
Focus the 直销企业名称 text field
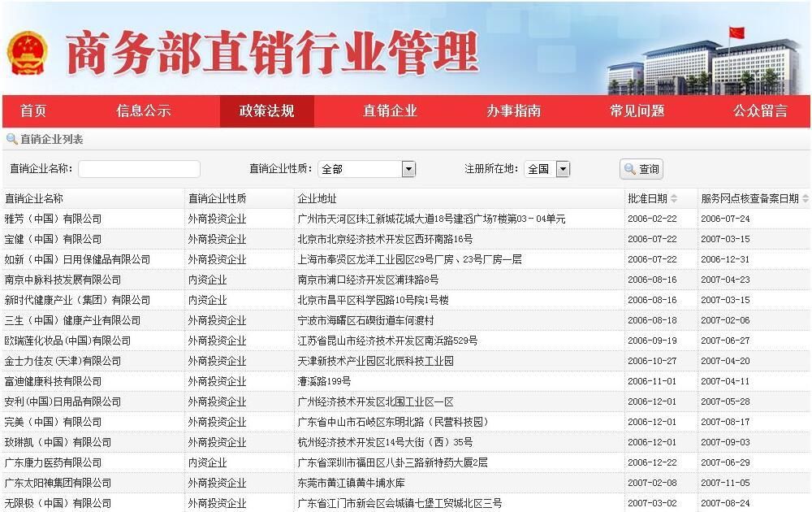[139, 169]
